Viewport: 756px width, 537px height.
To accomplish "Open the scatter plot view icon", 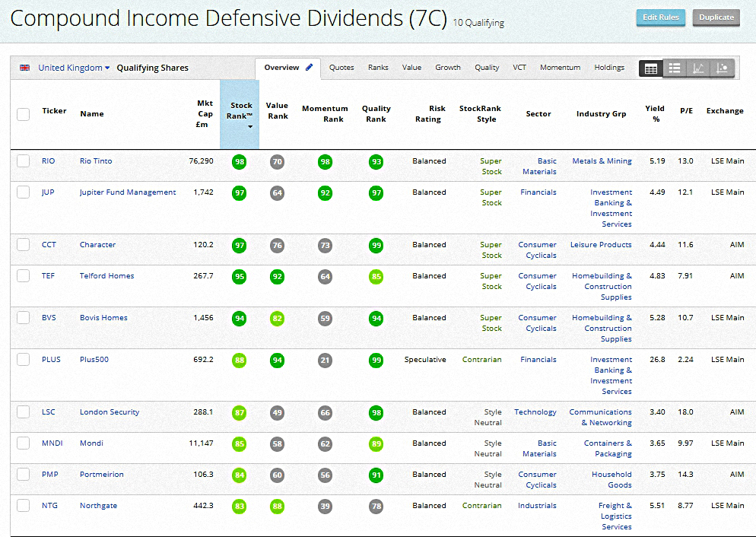I will coord(722,68).
